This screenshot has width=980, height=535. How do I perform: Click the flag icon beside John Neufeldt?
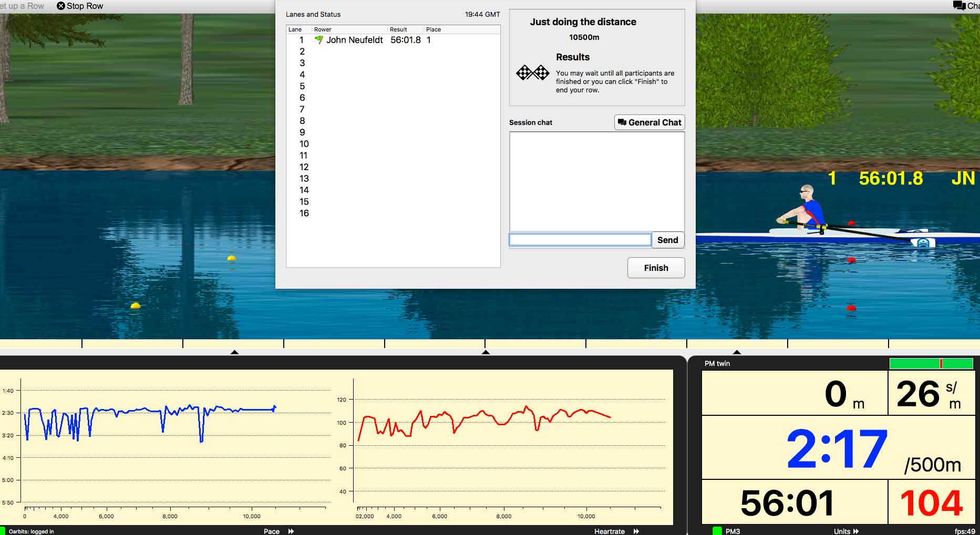pos(318,39)
